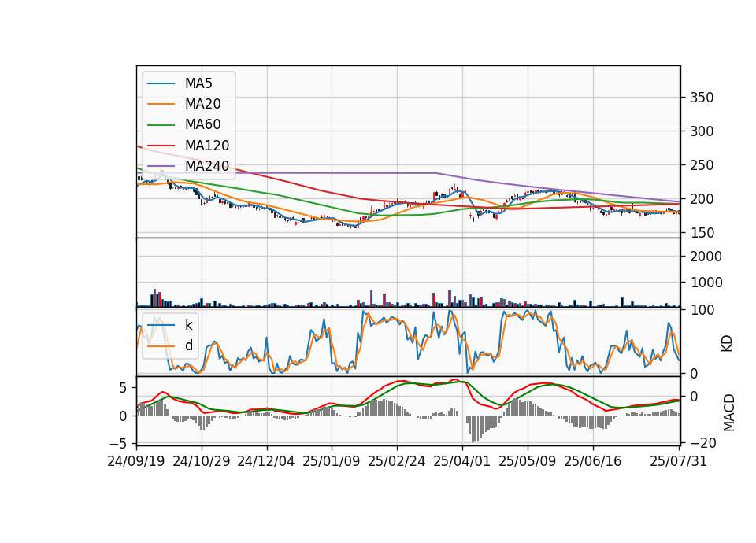Click the 2000 volume axis label
Viewport: 756px width, 543px height.
click(706, 257)
